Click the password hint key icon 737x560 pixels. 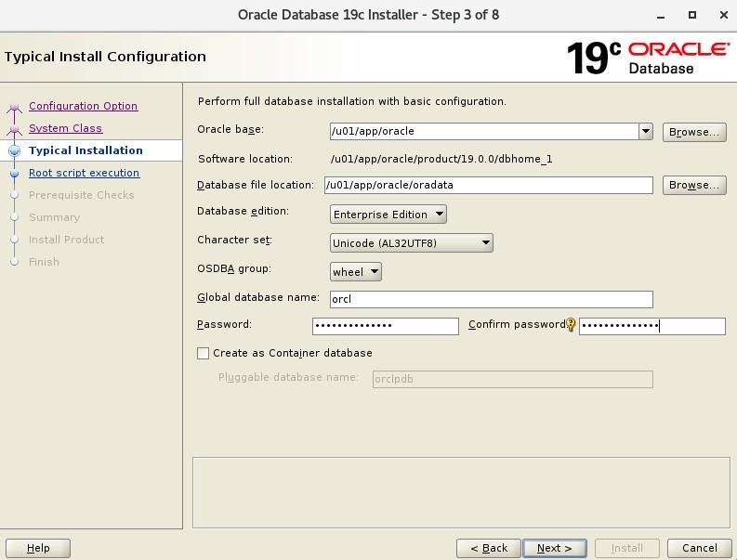click(x=571, y=325)
